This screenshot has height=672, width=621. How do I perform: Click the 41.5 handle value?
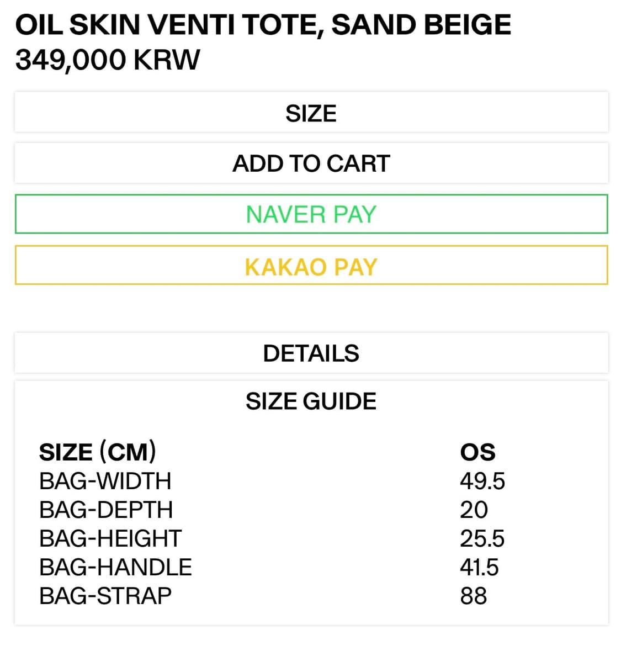[x=479, y=567]
